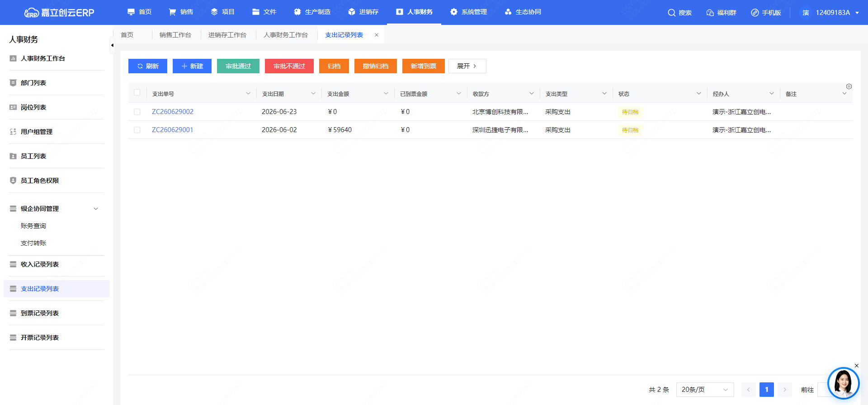Open 账务查询 in the sidebar

point(33,226)
